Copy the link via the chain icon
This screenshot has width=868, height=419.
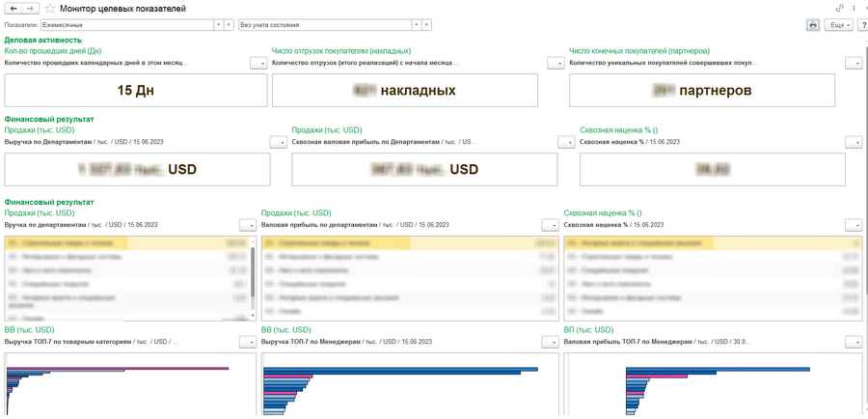click(840, 9)
